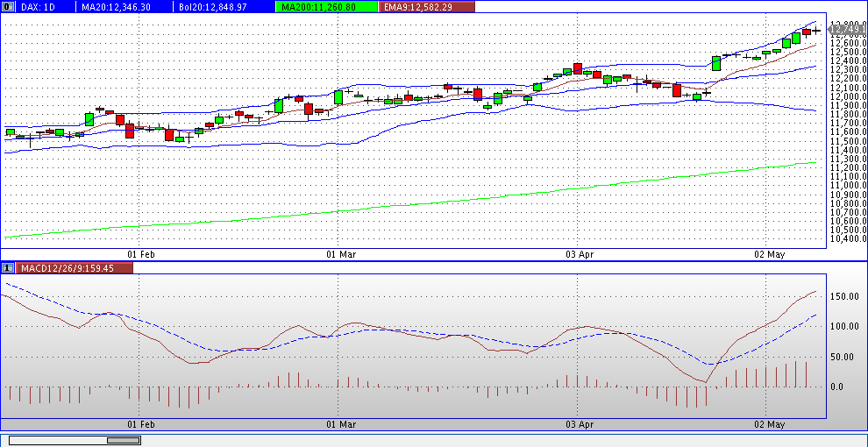This screenshot has height=447, width=868.
Task: Click the 11,000.00 price axis label
Action: [847, 185]
